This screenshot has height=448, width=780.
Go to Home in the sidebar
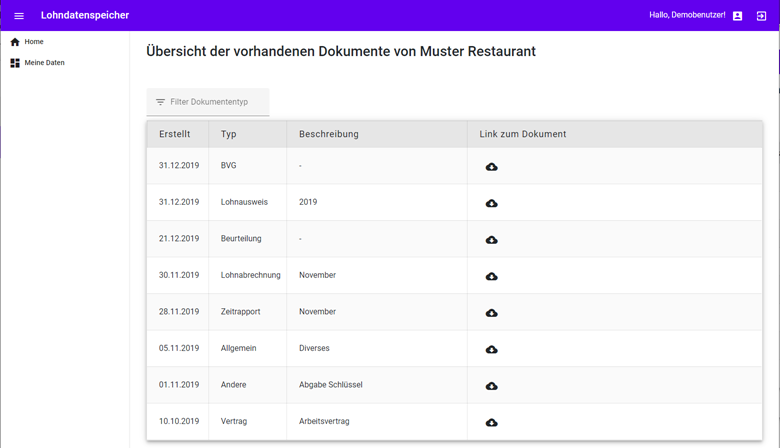pyautogui.click(x=33, y=42)
